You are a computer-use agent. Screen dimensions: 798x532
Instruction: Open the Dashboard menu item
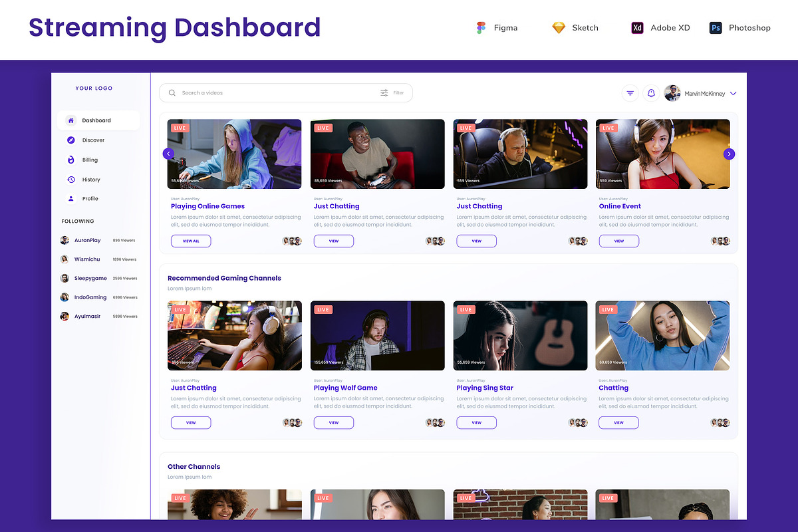98,120
